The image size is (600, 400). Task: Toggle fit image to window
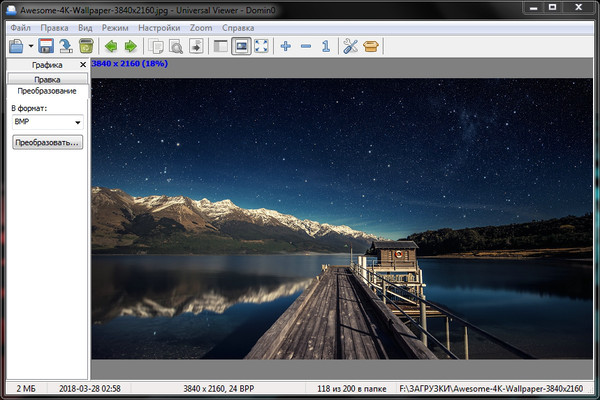[x=241, y=46]
